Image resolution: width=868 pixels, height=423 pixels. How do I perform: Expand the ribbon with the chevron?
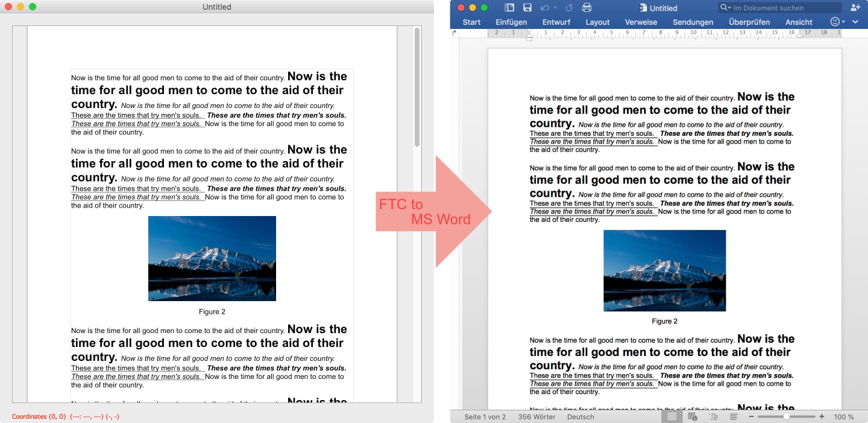click(855, 22)
